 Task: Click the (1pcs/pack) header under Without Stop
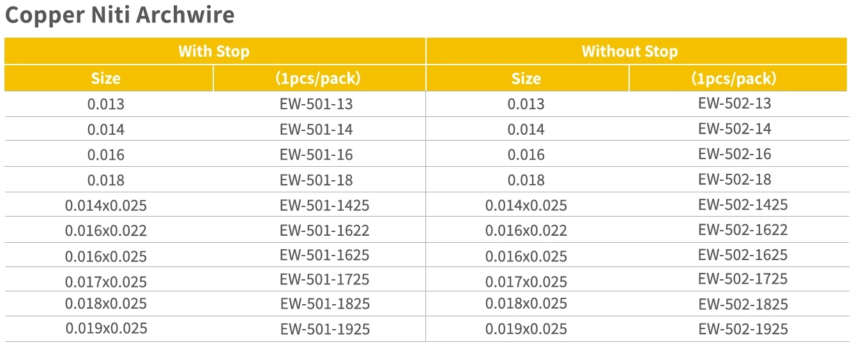tap(738, 79)
